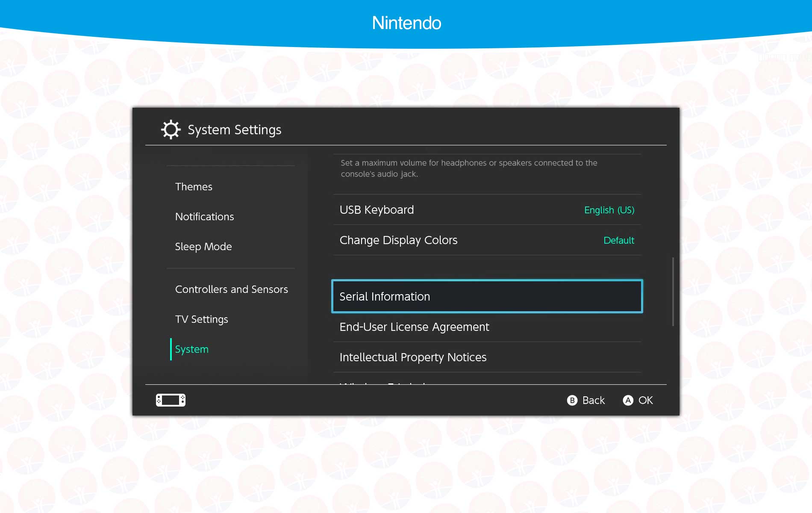Image resolution: width=812 pixels, height=513 pixels.
Task: Click the System Settings title text
Action: click(235, 130)
